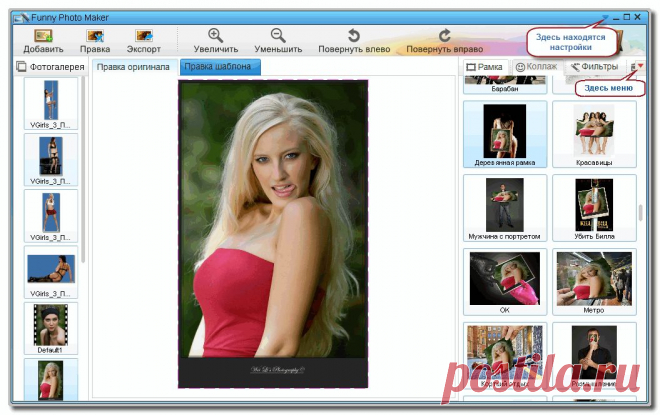Click the Добавить (Add) photo icon
Screen dimensions: 660x415
point(43,36)
